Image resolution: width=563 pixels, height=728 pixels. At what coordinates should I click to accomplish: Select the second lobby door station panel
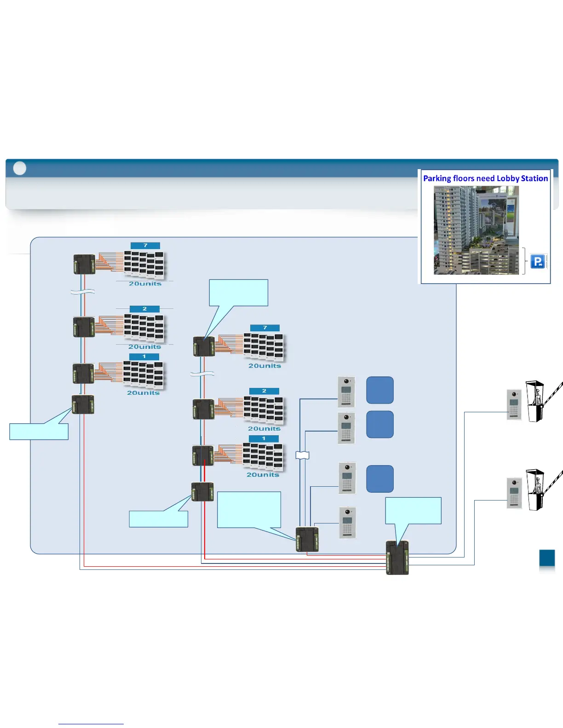point(346,428)
